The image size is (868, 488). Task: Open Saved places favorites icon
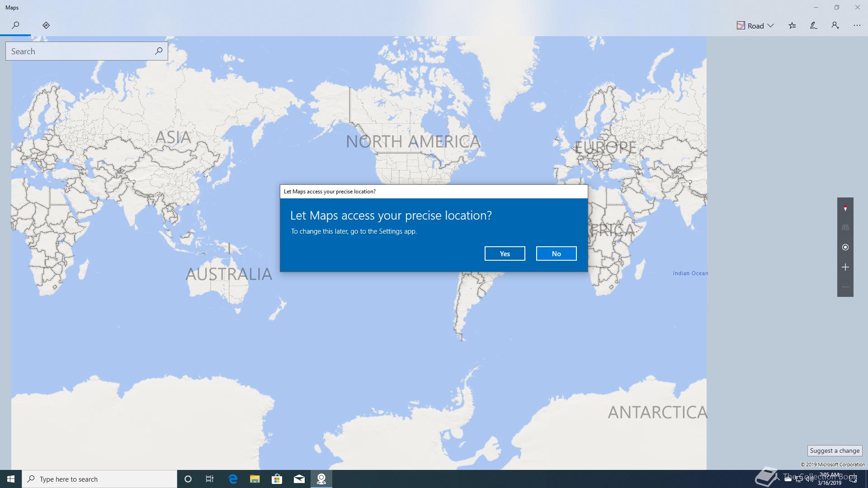(x=792, y=26)
